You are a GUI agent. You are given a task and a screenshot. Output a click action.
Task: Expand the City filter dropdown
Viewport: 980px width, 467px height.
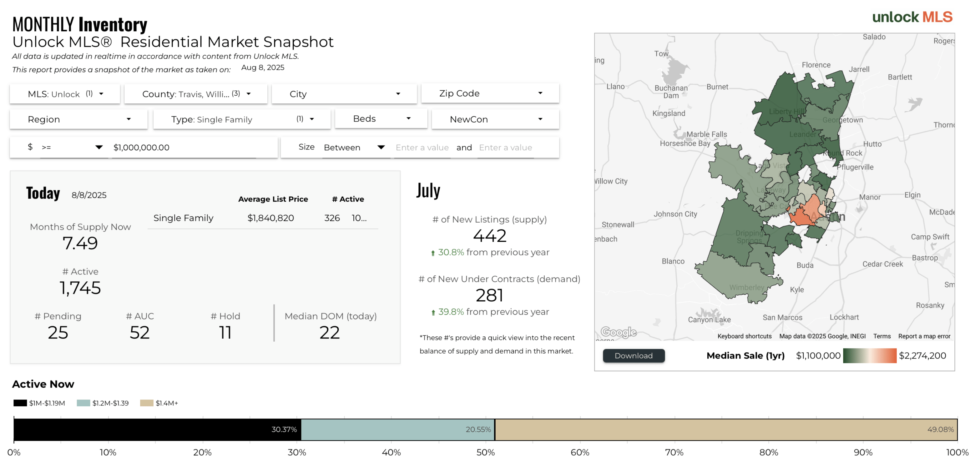click(344, 94)
